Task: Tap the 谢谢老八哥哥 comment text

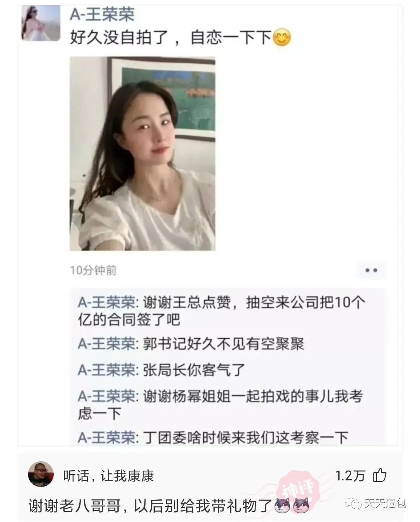Action: click(x=150, y=505)
